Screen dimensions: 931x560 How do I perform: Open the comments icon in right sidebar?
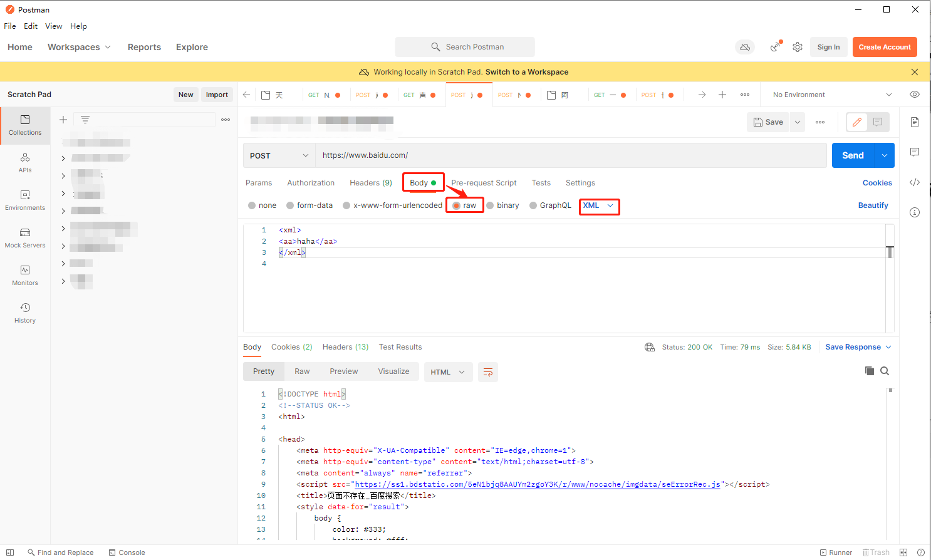coord(915,152)
